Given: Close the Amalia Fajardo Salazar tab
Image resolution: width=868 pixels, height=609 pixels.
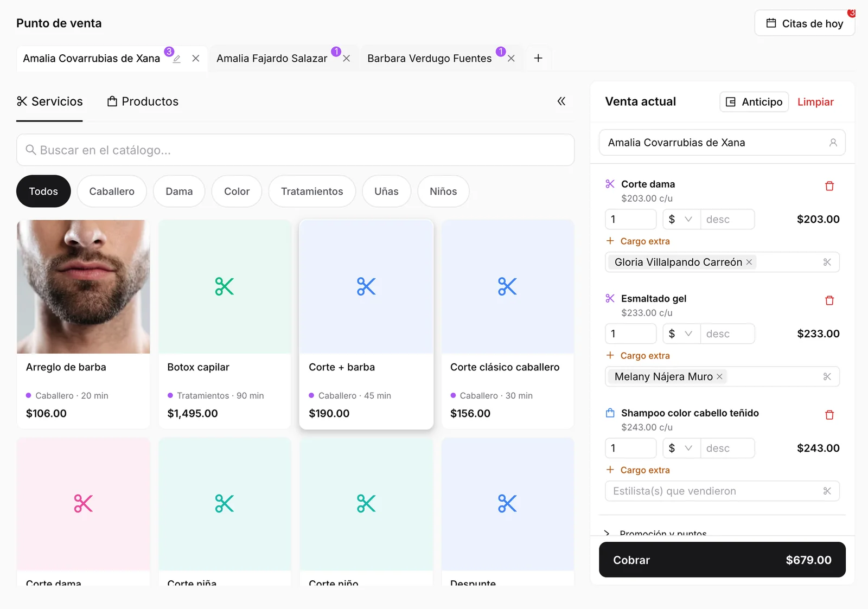Looking at the screenshot, I should (x=346, y=59).
